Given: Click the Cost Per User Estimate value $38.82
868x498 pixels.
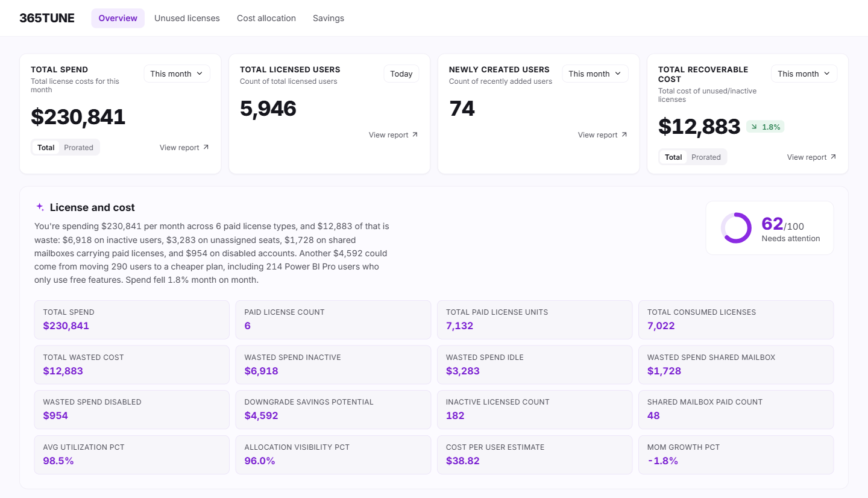Looking at the screenshot, I should click(463, 461).
